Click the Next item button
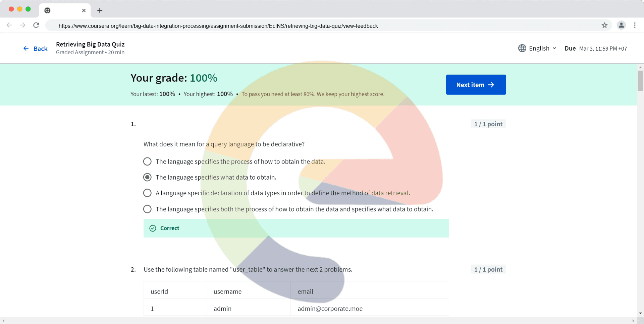The image size is (644, 324). coord(476,85)
